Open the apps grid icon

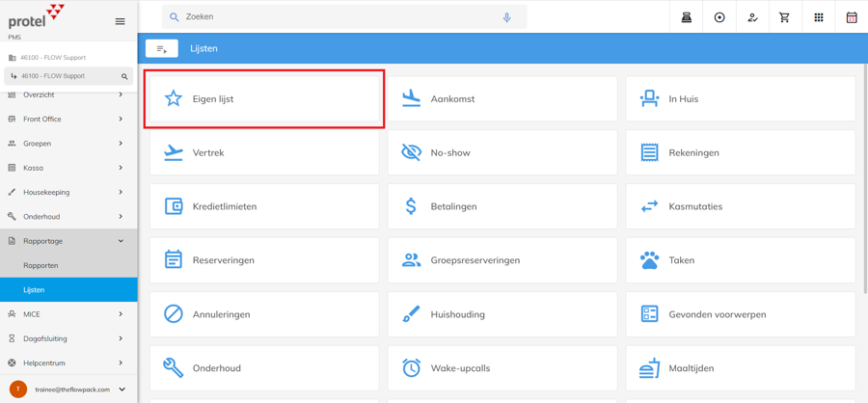[819, 17]
